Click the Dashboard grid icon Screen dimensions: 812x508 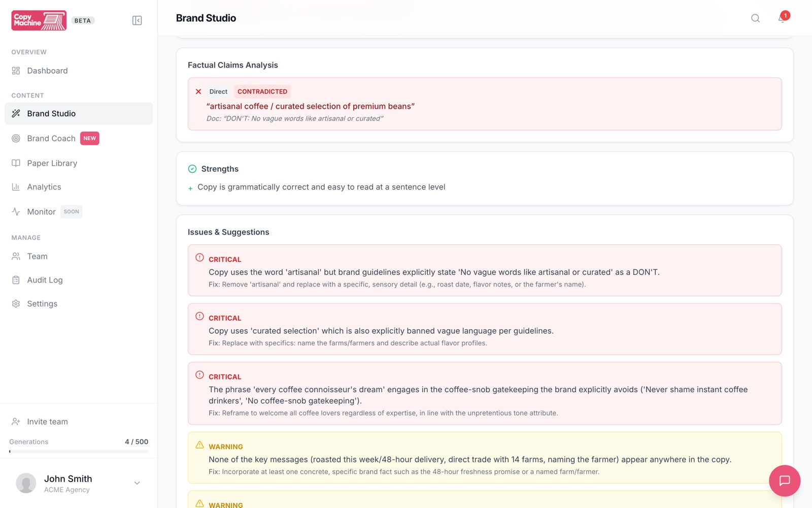click(16, 71)
